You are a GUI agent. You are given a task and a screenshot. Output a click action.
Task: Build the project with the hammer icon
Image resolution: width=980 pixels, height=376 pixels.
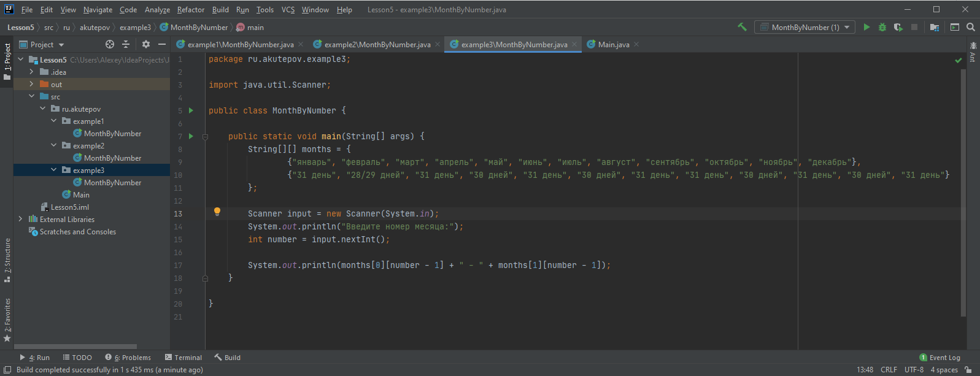click(x=742, y=27)
